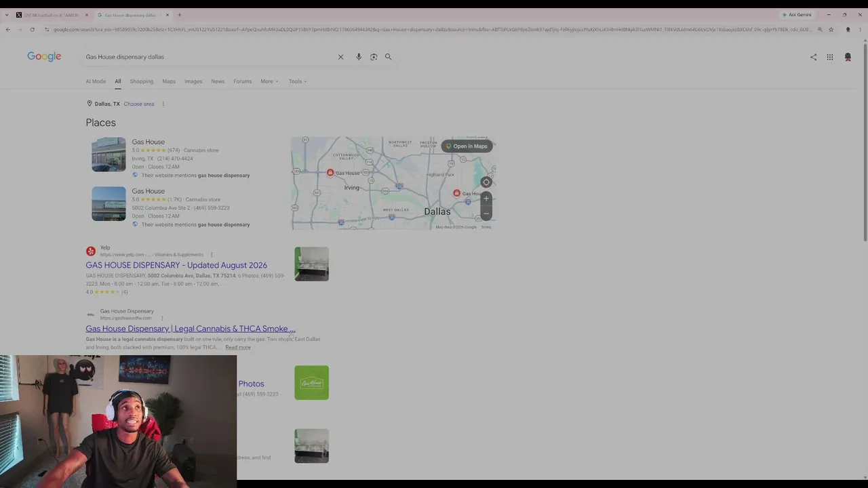868x488 pixels.
Task: Open more options next to Choose area
Action: [x=163, y=104]
